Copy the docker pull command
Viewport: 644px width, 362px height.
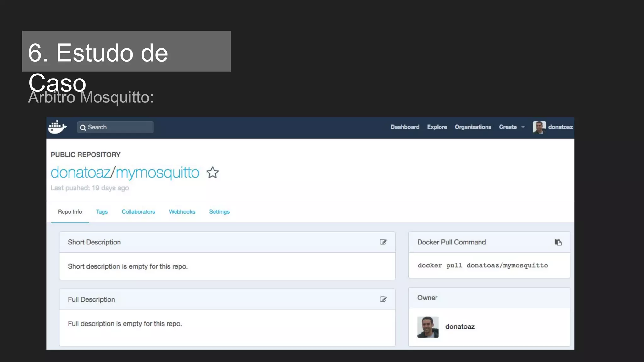tap(558, 242)
